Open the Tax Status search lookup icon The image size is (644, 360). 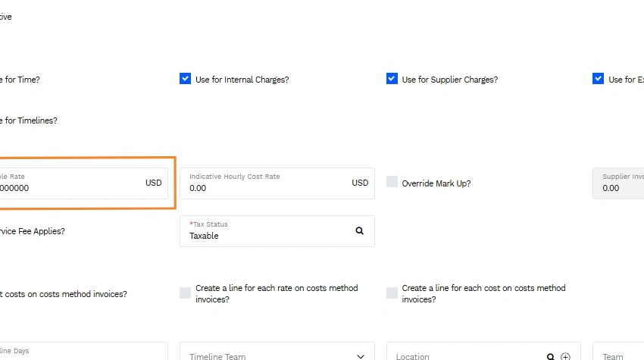coord(359,231)
